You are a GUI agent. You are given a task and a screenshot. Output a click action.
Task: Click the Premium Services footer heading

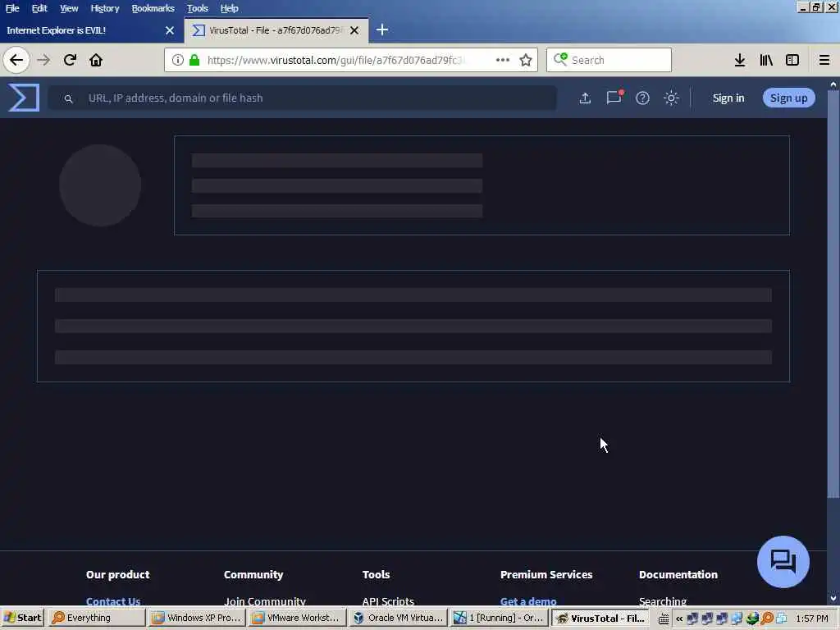click(x=546, y=574)
